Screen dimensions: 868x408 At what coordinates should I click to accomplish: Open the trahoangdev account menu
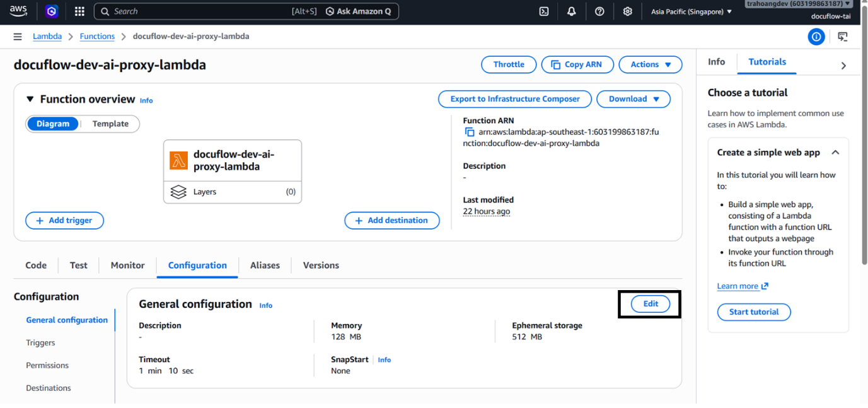798,4
